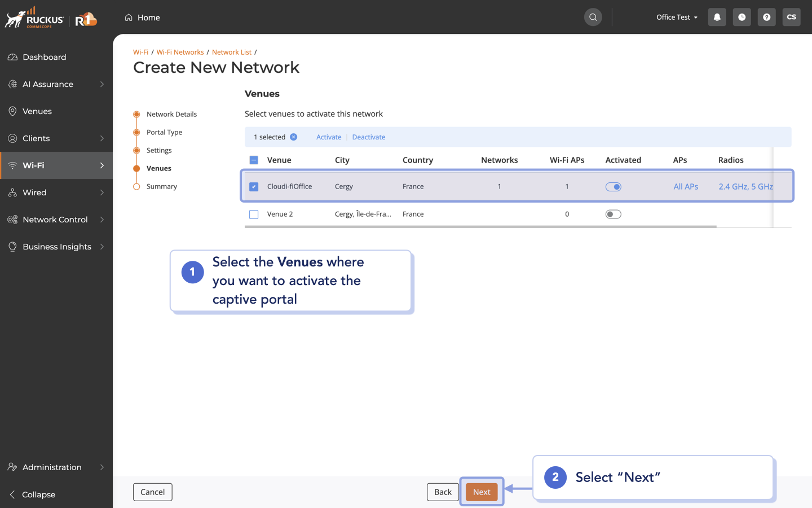This screenshot has width=812, height=508.
Task: Open the recent activity clock icon
Action: click(742, 17)
